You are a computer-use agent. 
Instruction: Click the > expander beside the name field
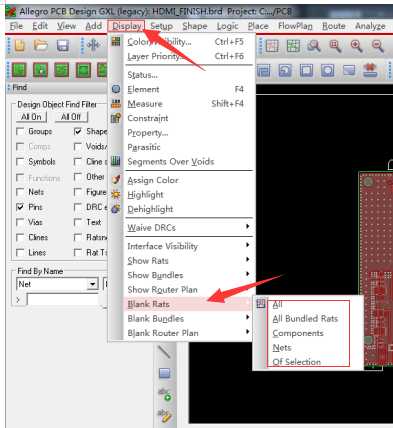[18, 300]
